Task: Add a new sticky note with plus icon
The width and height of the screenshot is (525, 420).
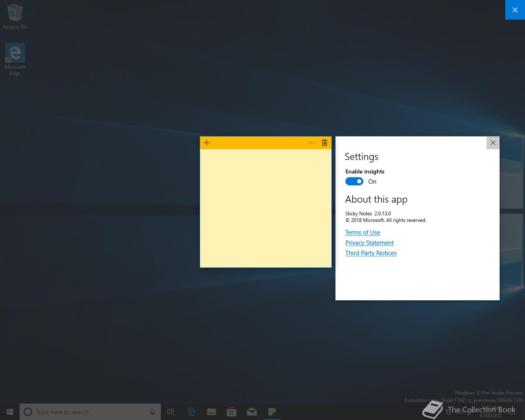Action: (x=207, y=143)
